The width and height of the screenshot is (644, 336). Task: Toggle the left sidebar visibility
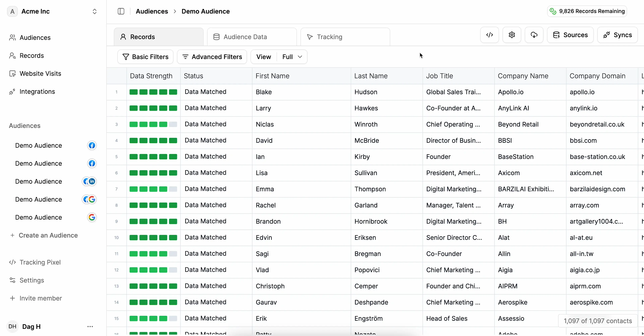coord(121,11)
